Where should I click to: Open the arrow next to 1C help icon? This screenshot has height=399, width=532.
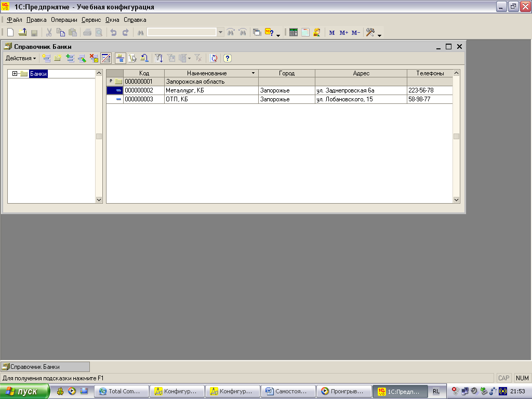click(x=278, y=35)
